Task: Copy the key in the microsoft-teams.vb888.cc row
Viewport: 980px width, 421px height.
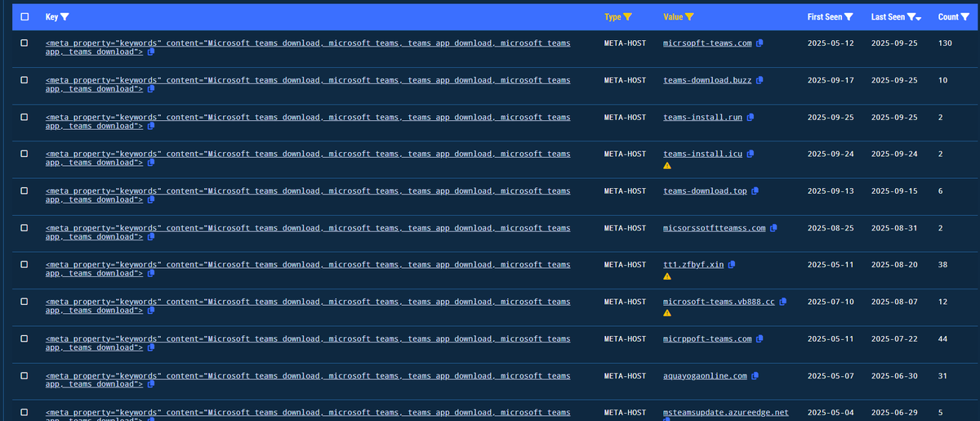Action: pos(151,311)
